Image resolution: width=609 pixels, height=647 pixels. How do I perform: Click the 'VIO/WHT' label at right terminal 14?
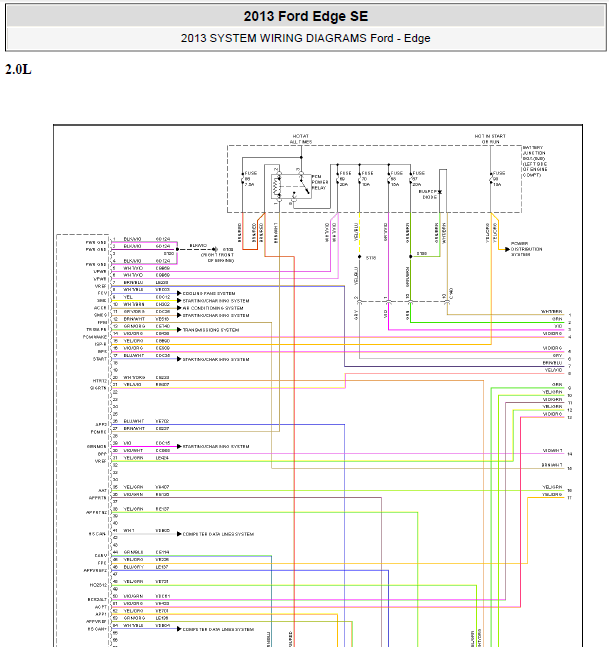552,451
